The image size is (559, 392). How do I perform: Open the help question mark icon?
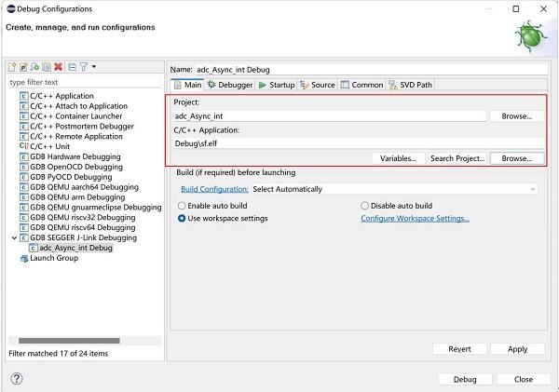pyautogui.click(x=16, y=379)
